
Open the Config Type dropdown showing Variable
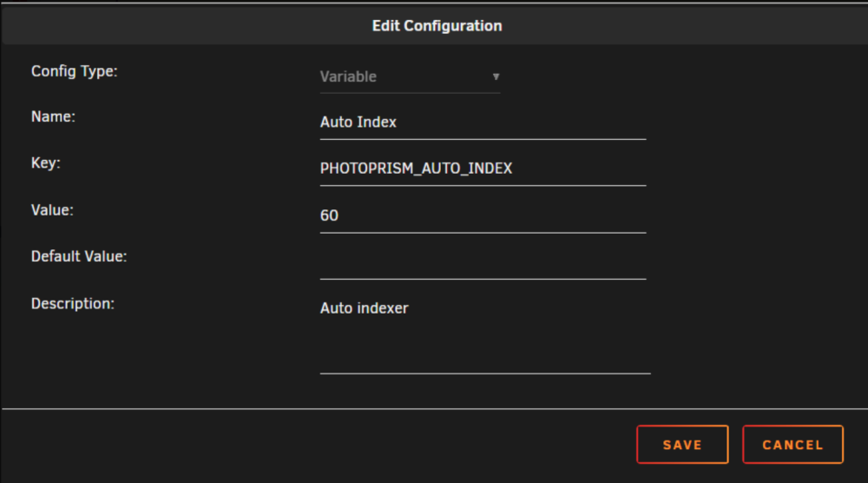coord(410,77)
